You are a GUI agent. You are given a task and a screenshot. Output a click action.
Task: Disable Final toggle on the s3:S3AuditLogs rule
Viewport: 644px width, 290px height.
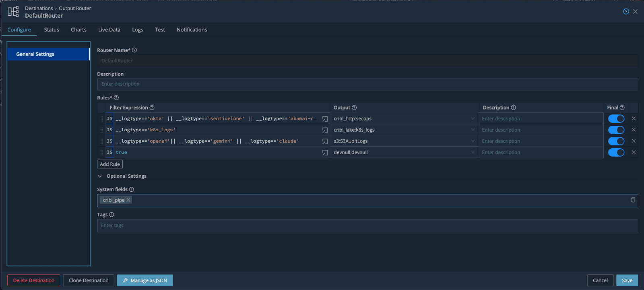616,141
